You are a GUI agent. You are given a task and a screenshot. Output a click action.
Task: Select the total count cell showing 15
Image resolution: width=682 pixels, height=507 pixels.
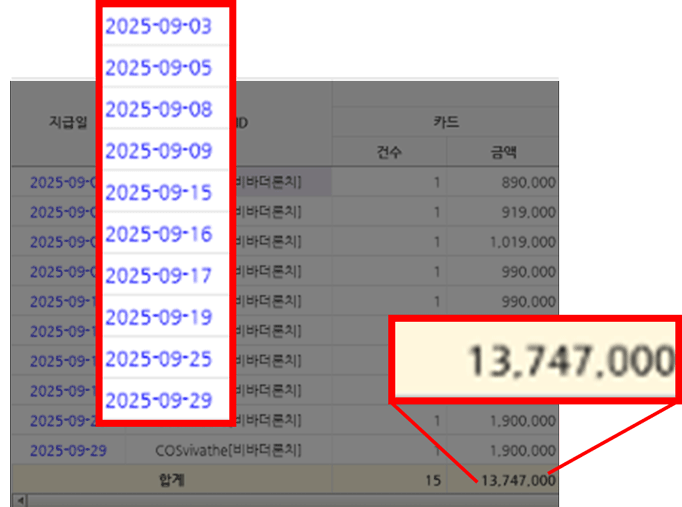coord(432,480)
